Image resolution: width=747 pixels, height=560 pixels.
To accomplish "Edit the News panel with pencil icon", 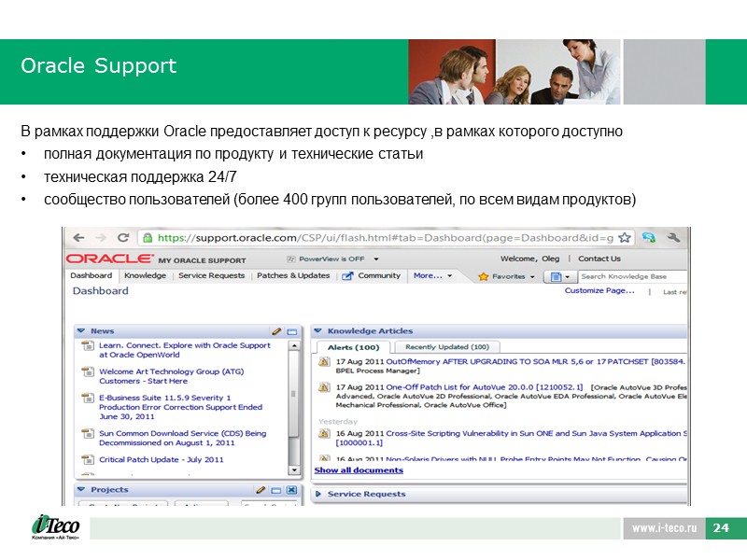I will (276, 331).
